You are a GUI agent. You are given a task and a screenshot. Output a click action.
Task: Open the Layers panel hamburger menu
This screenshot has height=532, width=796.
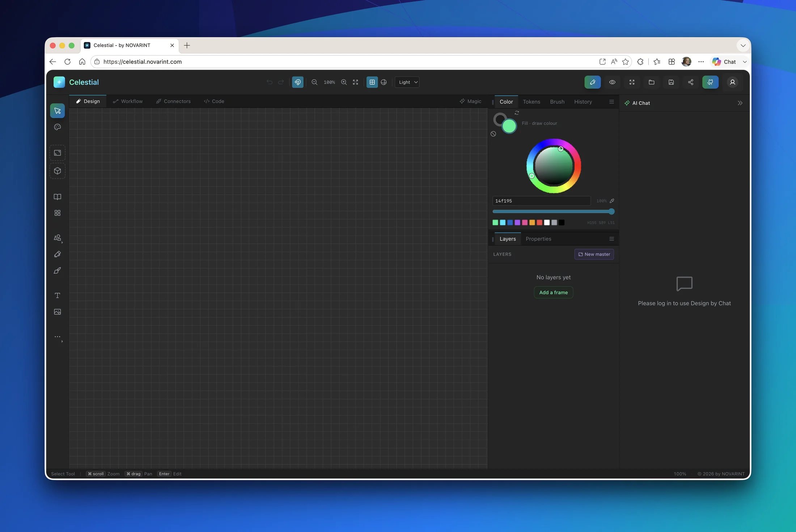pyautogui.click(x=611, y=239)
